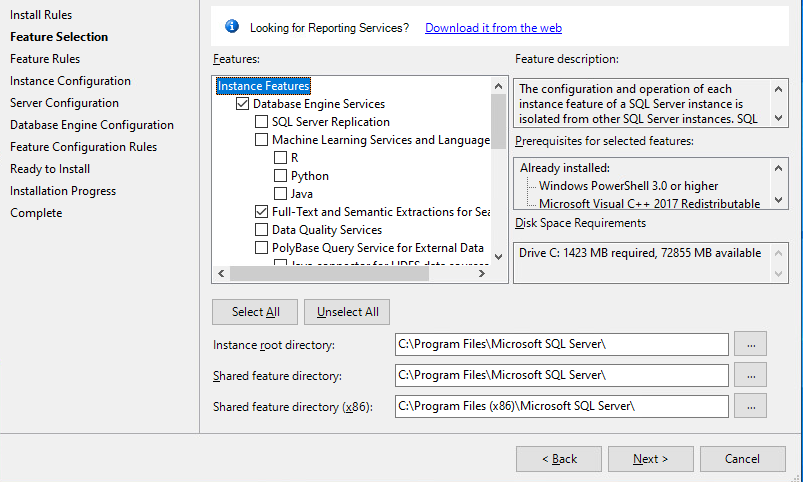Viewport: 803px width, 482px height.
Task: Tick the R checkbox
Action: pyautogui.click(x=280, y=157)
